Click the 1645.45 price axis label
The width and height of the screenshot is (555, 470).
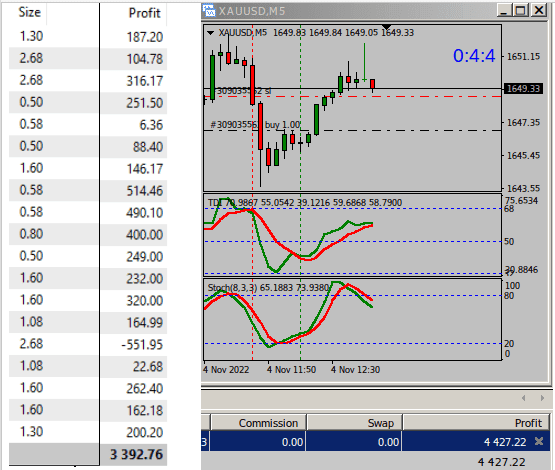click(523, 155)
